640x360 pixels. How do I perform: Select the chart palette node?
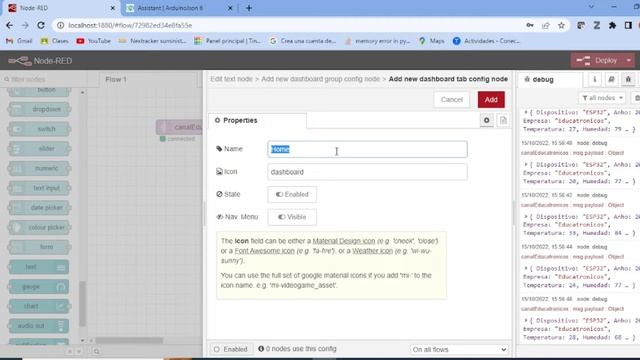coord(39,306)
